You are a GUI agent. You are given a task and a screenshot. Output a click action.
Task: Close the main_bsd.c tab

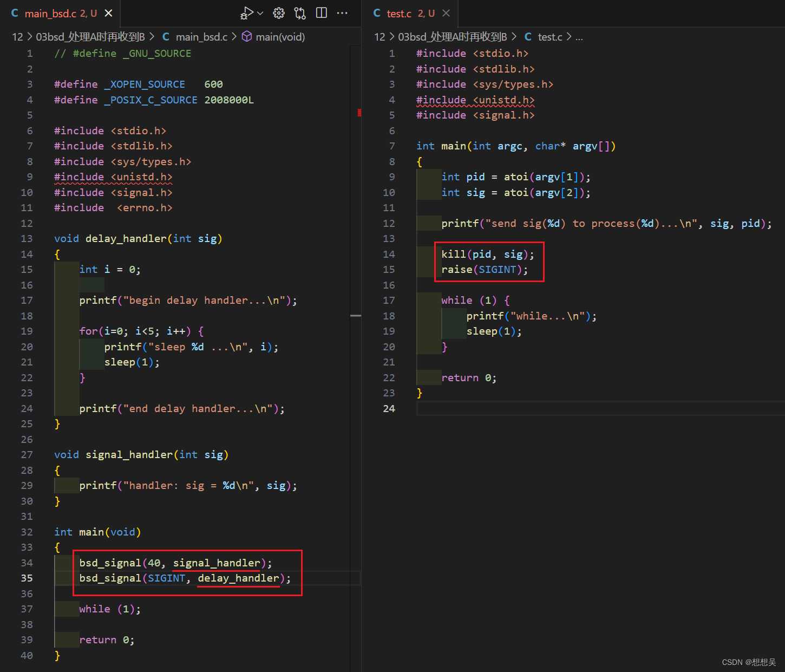[x=109, y=13]
